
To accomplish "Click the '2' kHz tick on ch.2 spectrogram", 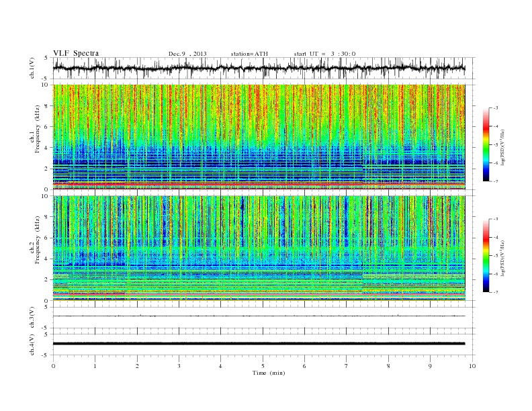I will click(46, 280).
